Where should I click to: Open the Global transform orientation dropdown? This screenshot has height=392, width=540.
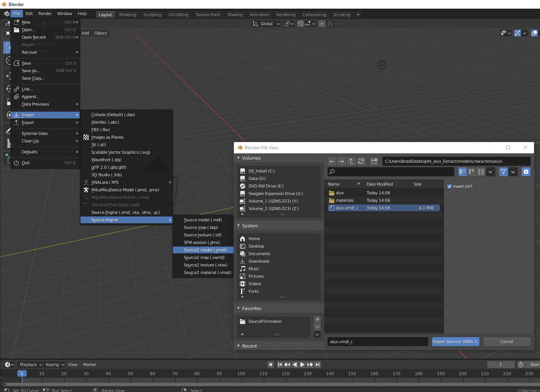[x=266, y=24]
